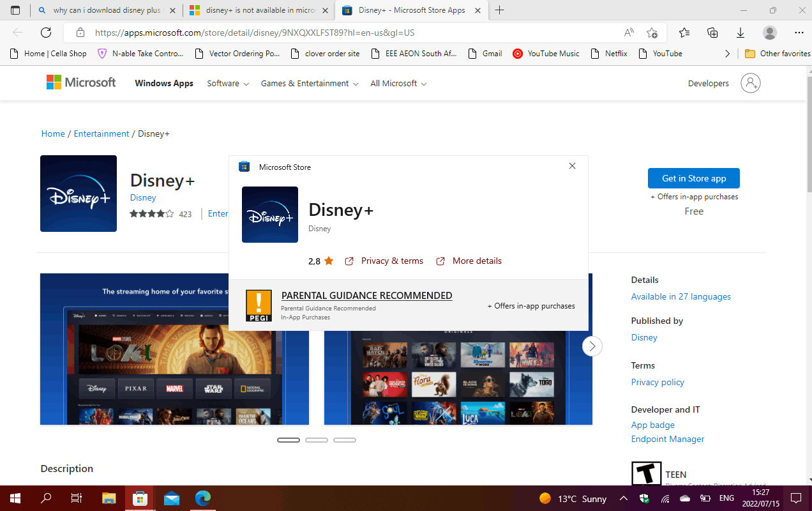Click Disney publisher link under Published by
Screen dimensions: 812x511
coord(644,337)
